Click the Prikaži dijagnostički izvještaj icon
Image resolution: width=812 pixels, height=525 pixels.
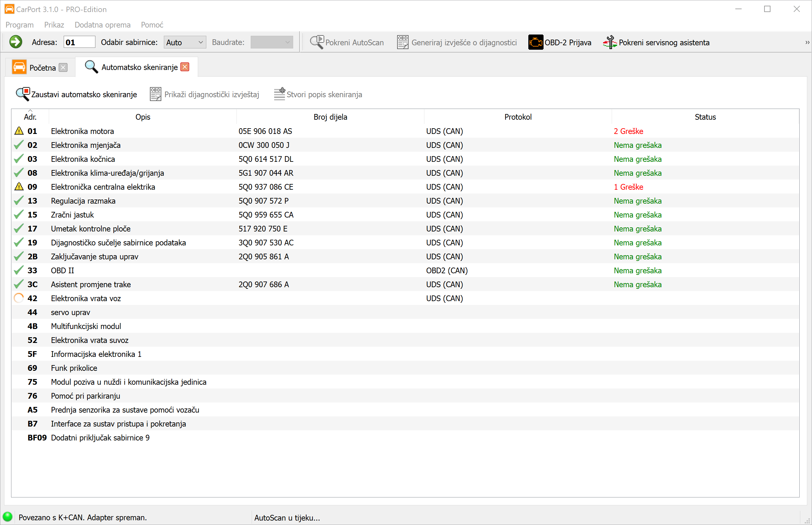click(x=156, y=94)
